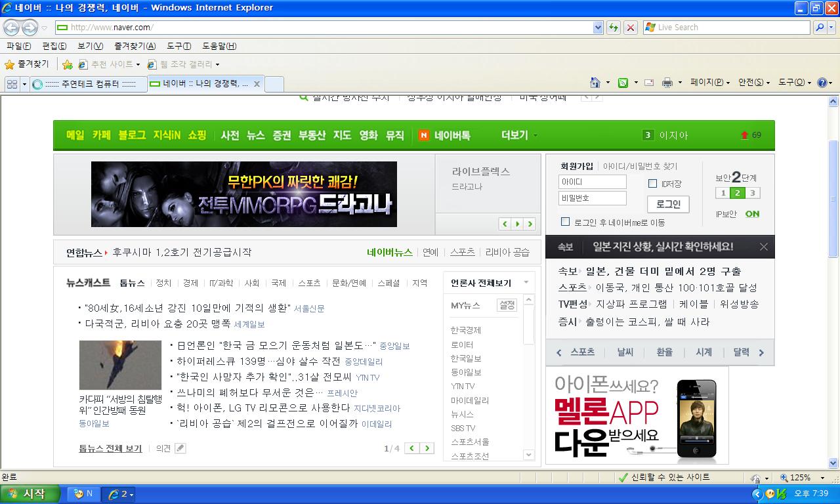
Task: Click into the 아이디 input field
Action: 593,182
